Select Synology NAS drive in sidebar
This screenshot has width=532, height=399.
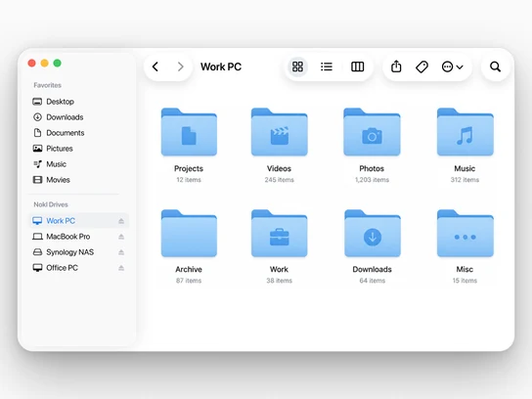[x=78, y=251]
